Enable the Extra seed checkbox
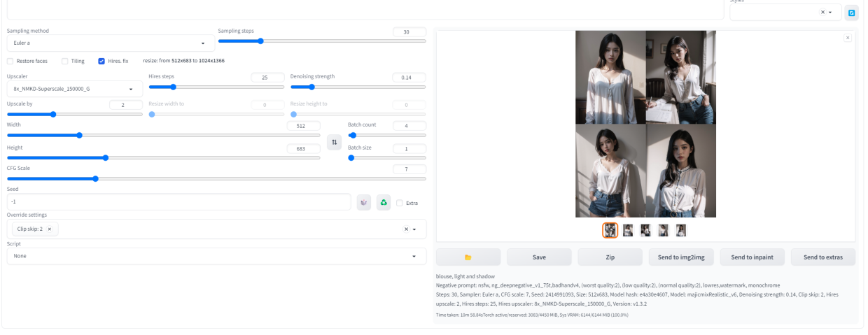The image size is (868, 335). pyautogui.click(x=400, y=203)
